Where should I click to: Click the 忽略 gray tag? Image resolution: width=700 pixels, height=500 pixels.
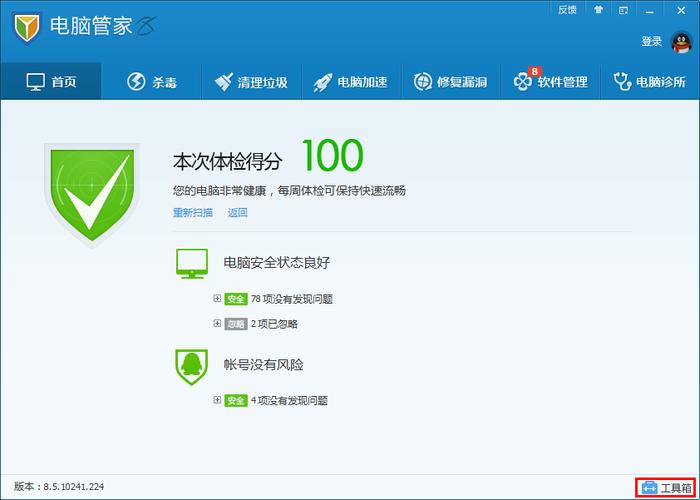(236, 324)
